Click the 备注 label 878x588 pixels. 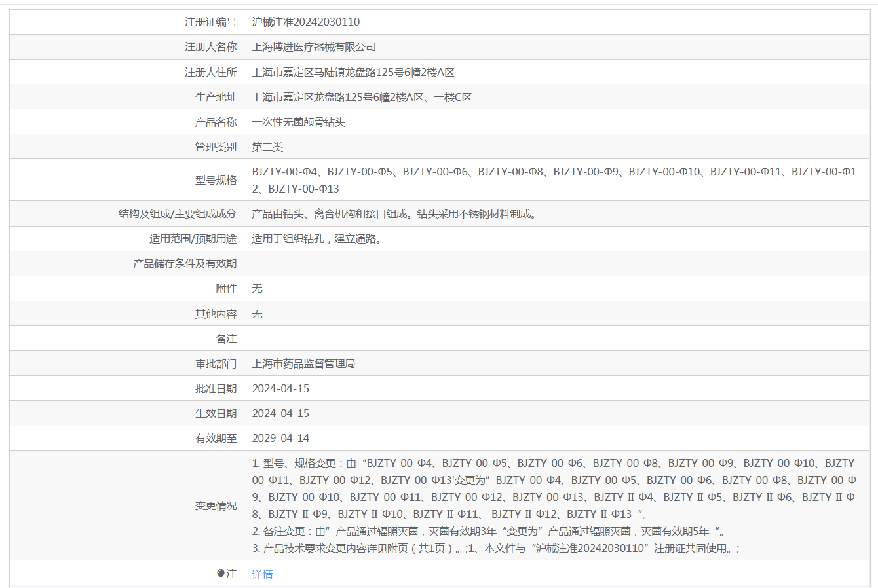[x=226, y=339]
